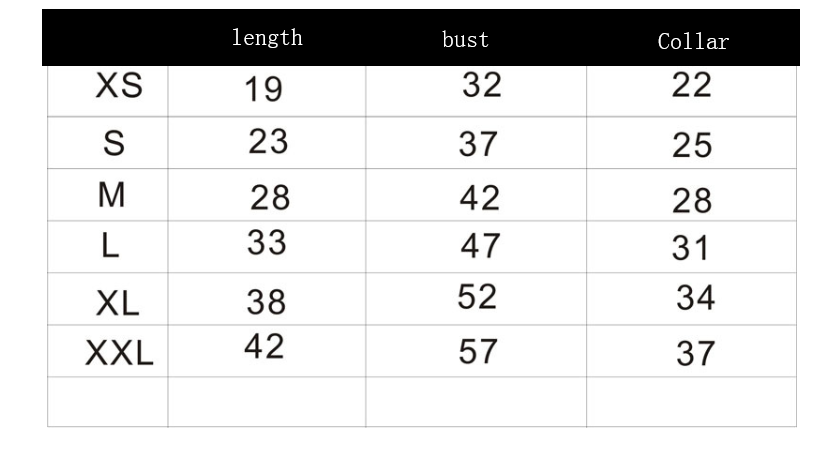835x469 pixels.
Task: Choose the L bust cell showing 47
Action: pos(479,245)
